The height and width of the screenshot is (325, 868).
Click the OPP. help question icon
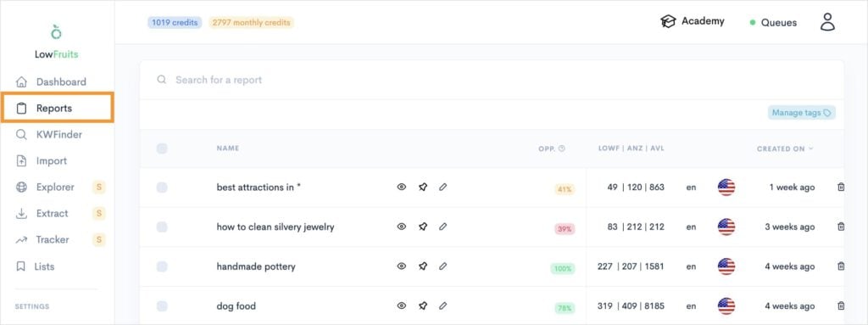pos(562,148)
